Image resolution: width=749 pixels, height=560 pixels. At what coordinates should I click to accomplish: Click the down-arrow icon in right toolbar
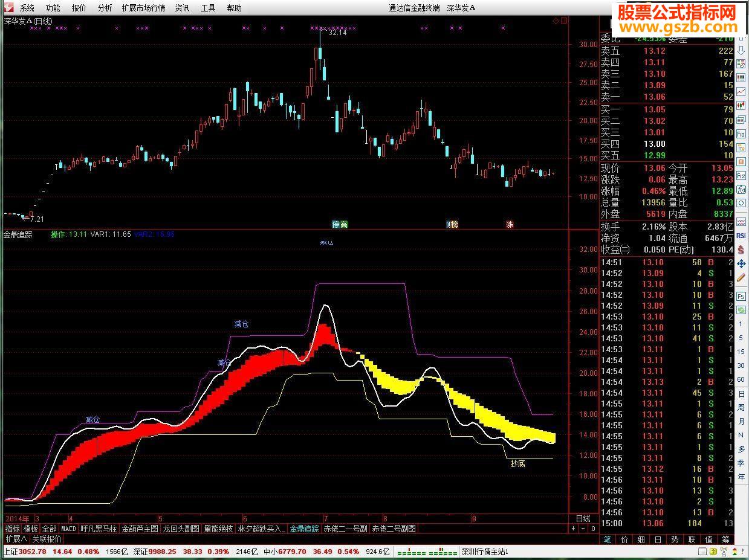point(741,52)
